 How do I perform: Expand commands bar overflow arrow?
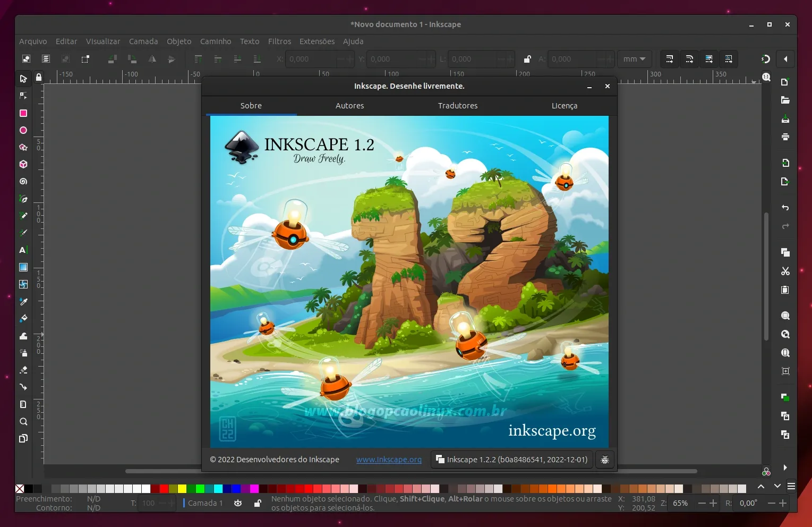click(x=785, y=467)
